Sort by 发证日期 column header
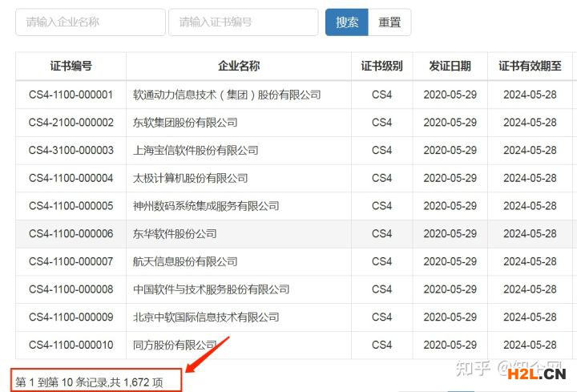577x392 pixels. [x=450, y=67]
